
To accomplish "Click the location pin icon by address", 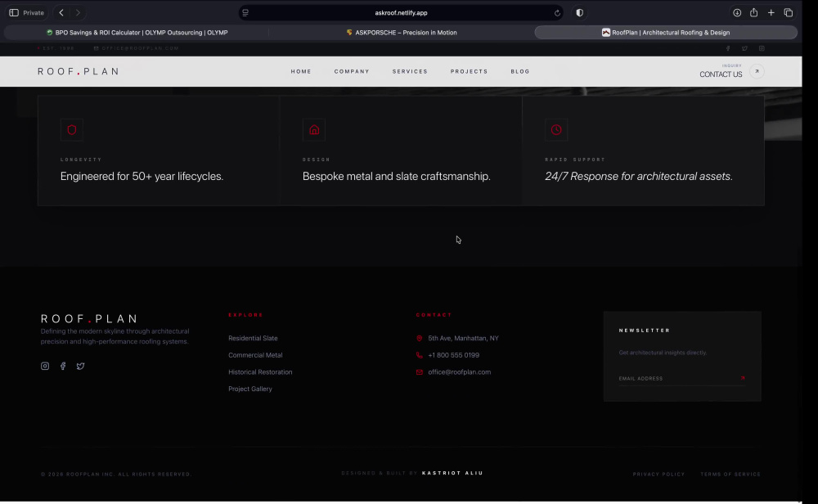I will coord(420,338).
